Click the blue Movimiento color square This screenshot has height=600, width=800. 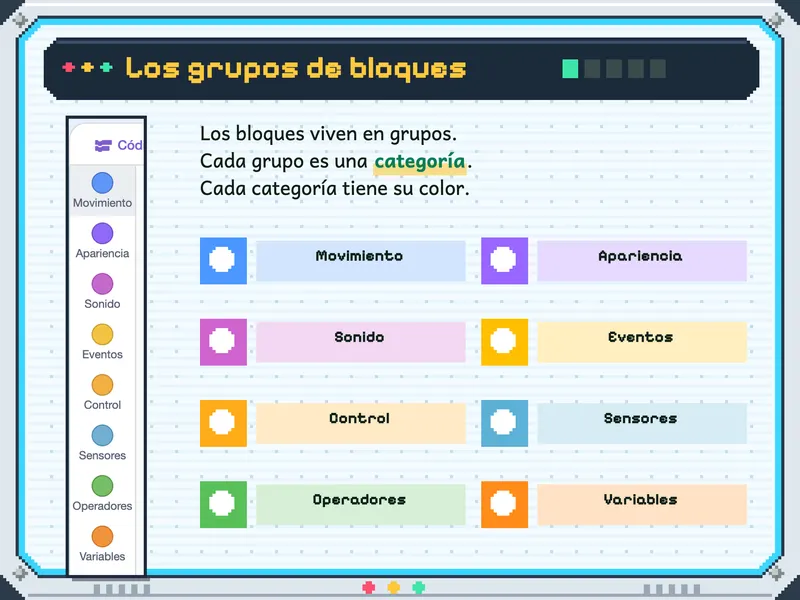pyautogui.click(x=223, y=261)
